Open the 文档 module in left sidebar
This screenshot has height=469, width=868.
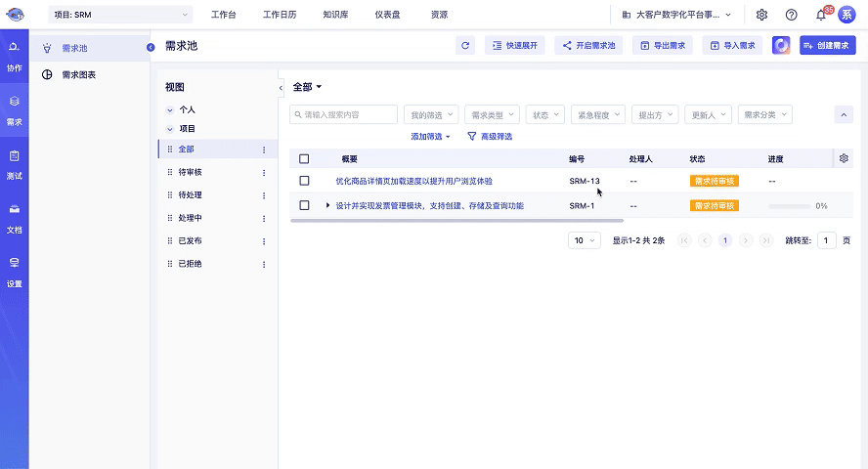[14, 218]
